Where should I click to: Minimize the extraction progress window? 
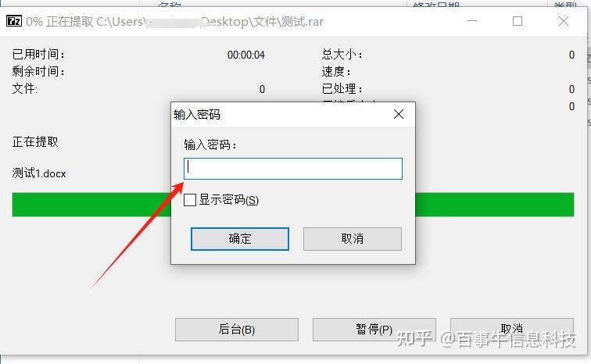pos(472,21)
